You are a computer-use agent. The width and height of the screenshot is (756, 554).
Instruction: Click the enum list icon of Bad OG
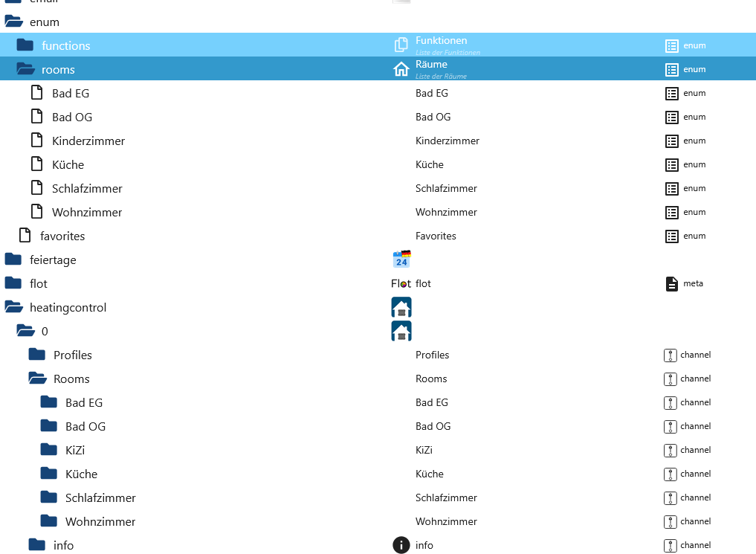[671, 117]
